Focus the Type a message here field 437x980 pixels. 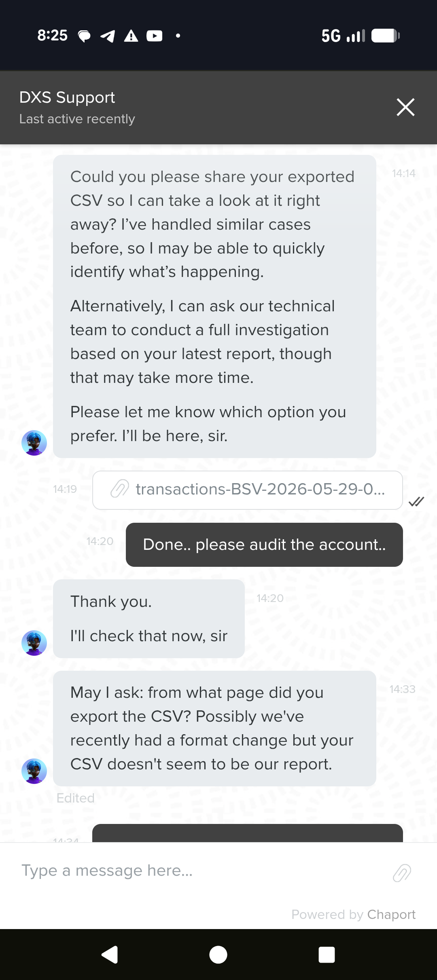coord(202,870)
